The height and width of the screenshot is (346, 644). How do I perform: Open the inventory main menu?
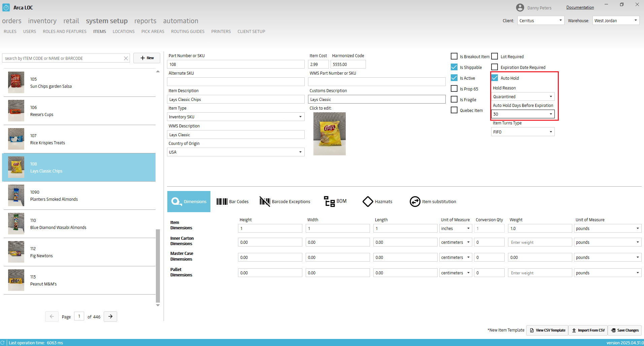42,21
